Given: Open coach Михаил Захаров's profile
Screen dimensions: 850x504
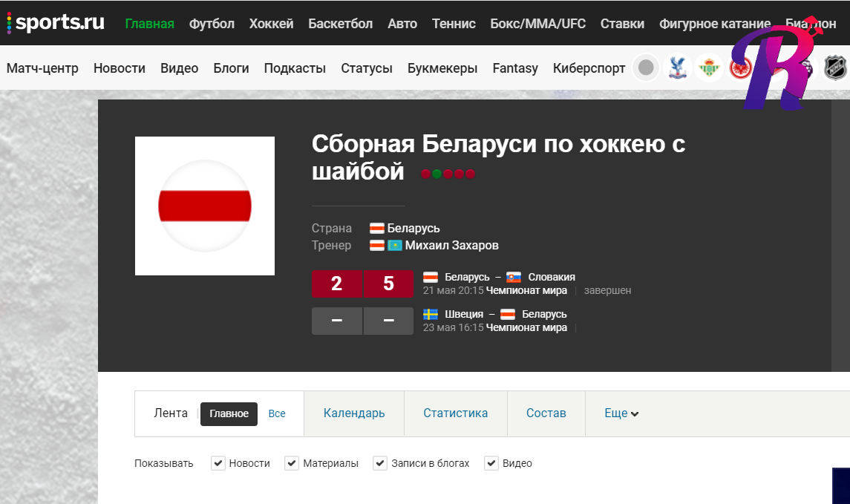Looking at the screenshot, I should pos(451,246).
